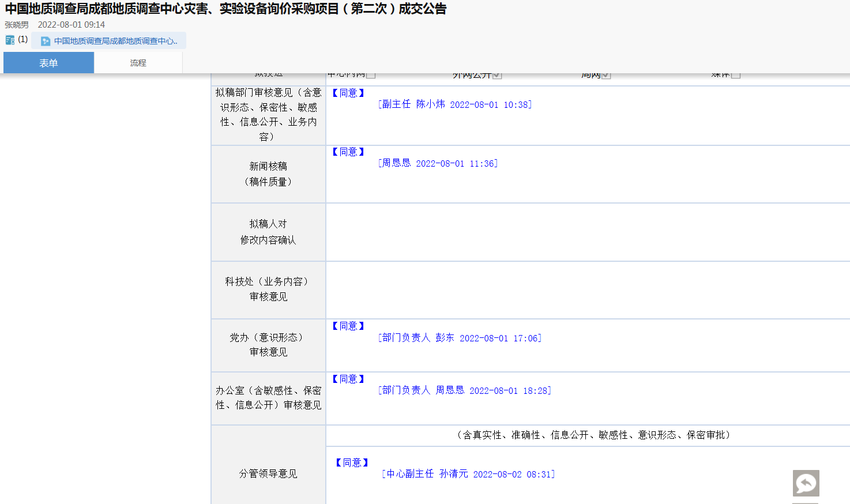Click the floating reply comment bubble icon
This screenshot has width=850, height=504.
tap(806, 483)
